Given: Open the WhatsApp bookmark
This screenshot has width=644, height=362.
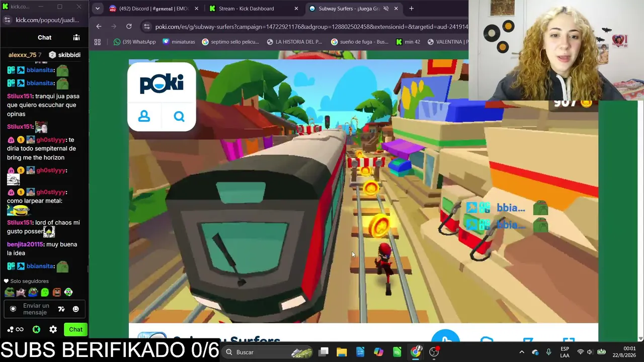Looking at the screenshot, I should pyautogui.click(x=135, y=42).
